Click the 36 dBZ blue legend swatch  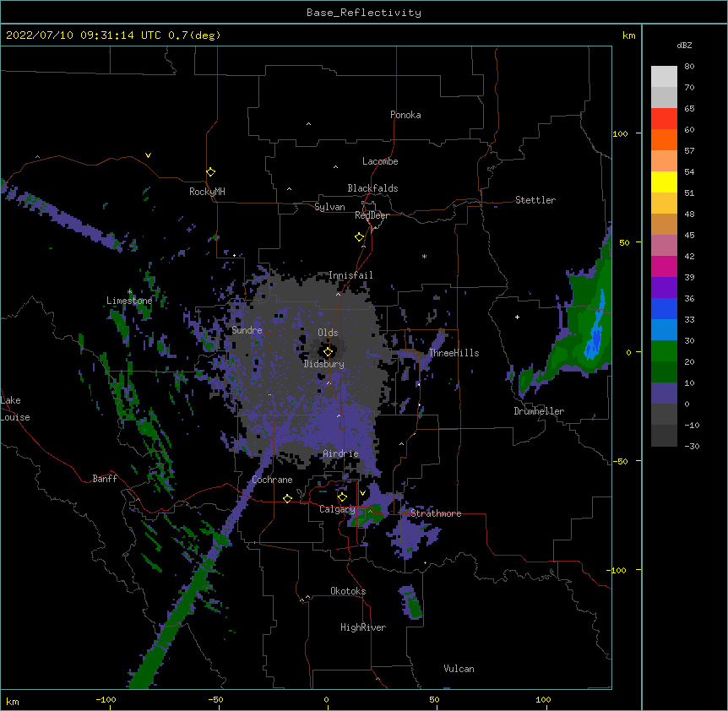coord(664,308)
